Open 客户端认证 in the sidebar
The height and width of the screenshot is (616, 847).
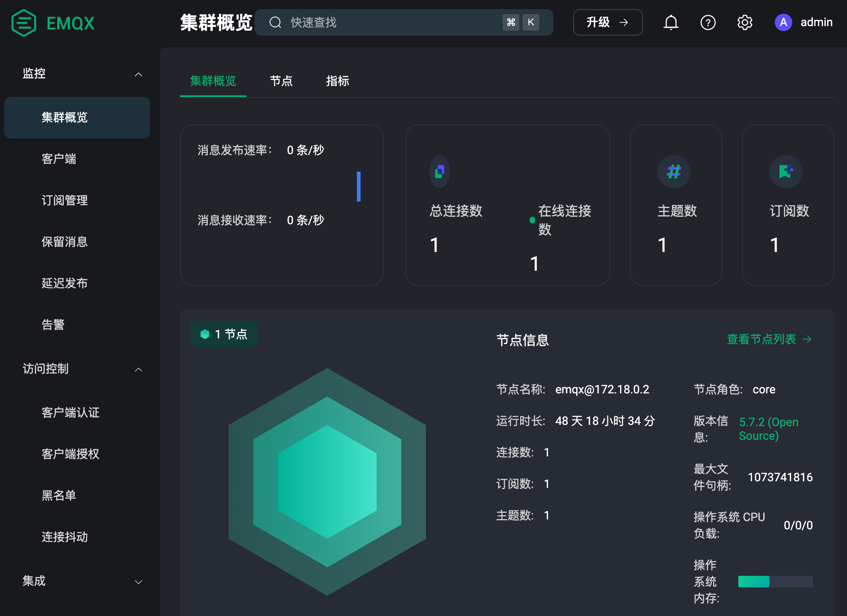point(71,412)
